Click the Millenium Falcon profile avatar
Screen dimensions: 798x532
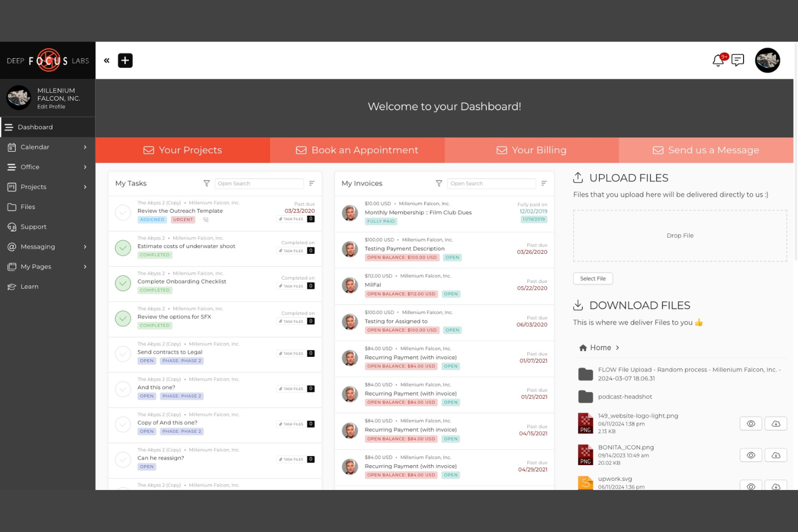click(x=19, y=98)
